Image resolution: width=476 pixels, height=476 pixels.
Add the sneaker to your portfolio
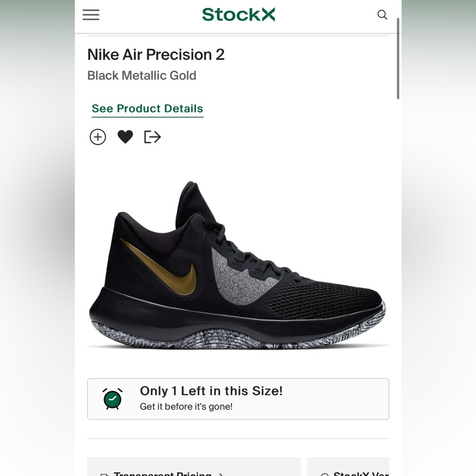98,137
